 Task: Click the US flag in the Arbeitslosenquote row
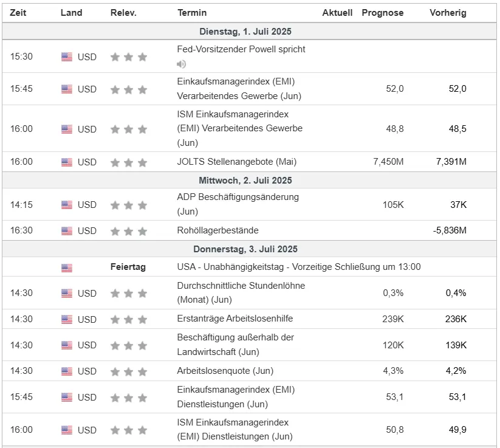click(x=67, y=371)
